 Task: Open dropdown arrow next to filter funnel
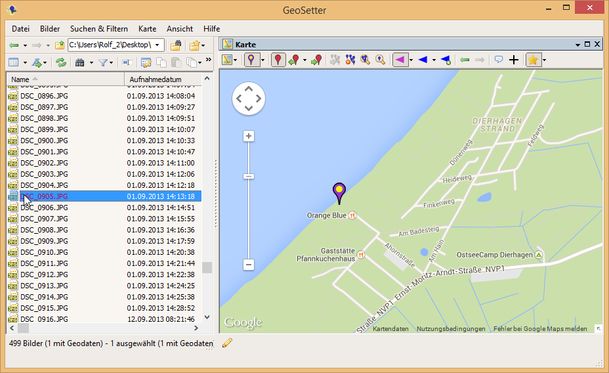coord(111,63)
